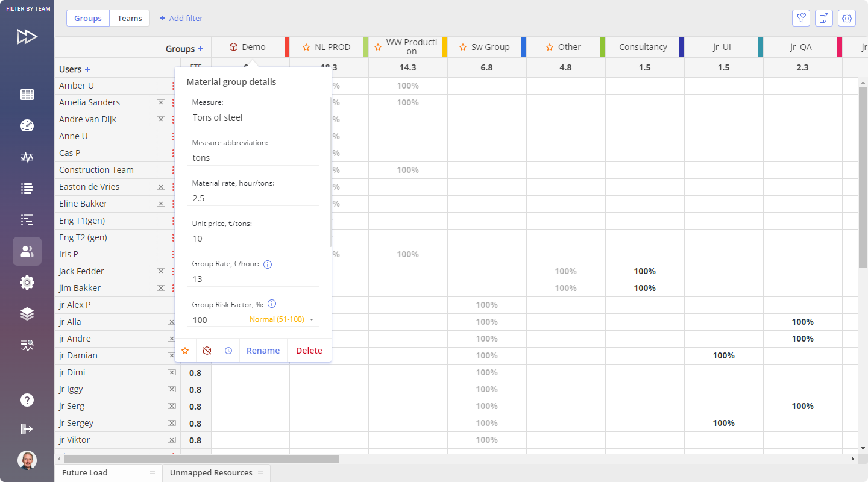The height and width of the screenshot is (482, 868).
Task: Click the export icon in top toolbar
Action: tap(824, 18)
